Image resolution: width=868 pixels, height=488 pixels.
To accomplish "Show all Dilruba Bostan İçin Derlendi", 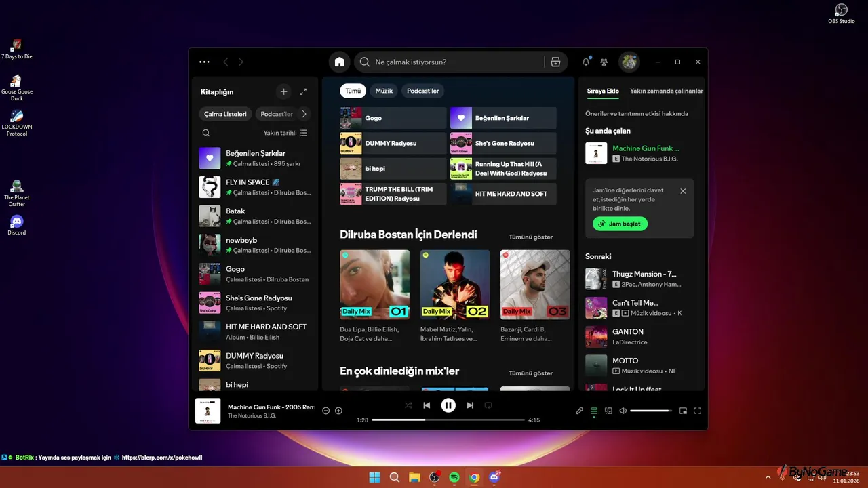I will [531, 237].
